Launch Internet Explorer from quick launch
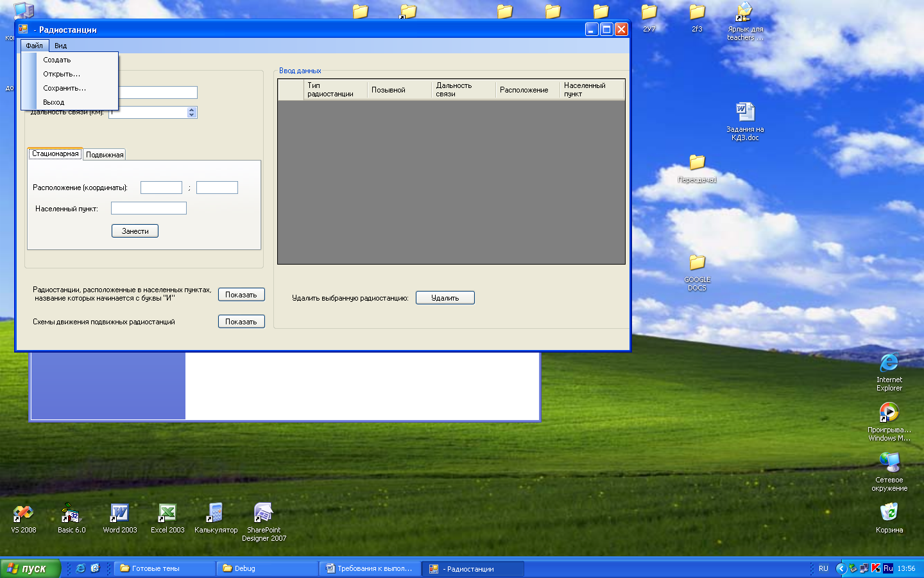 point(80,568)
